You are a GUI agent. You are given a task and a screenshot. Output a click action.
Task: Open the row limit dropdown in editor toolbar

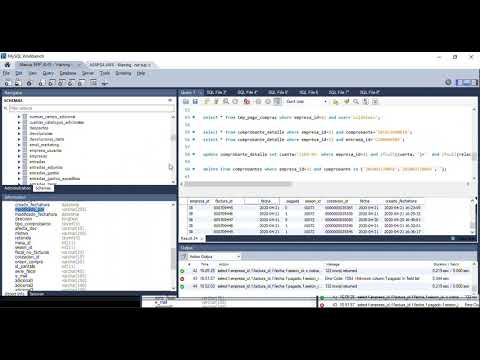307,101
